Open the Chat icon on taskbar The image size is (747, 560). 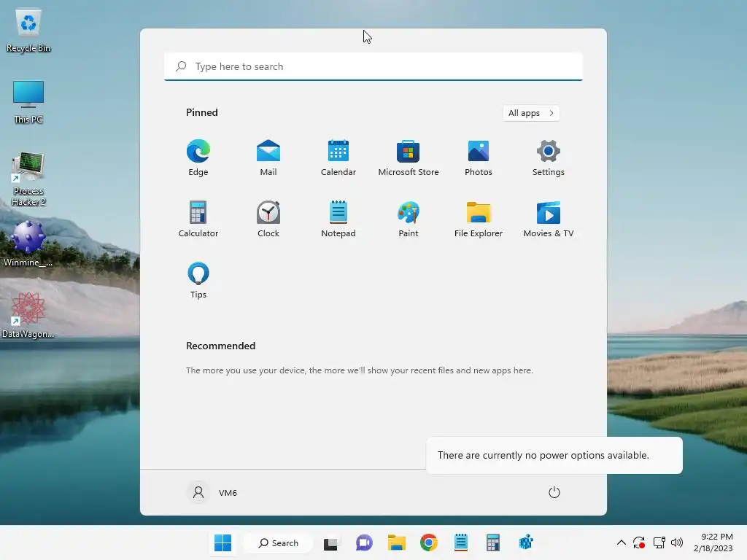tap(364, 542)
